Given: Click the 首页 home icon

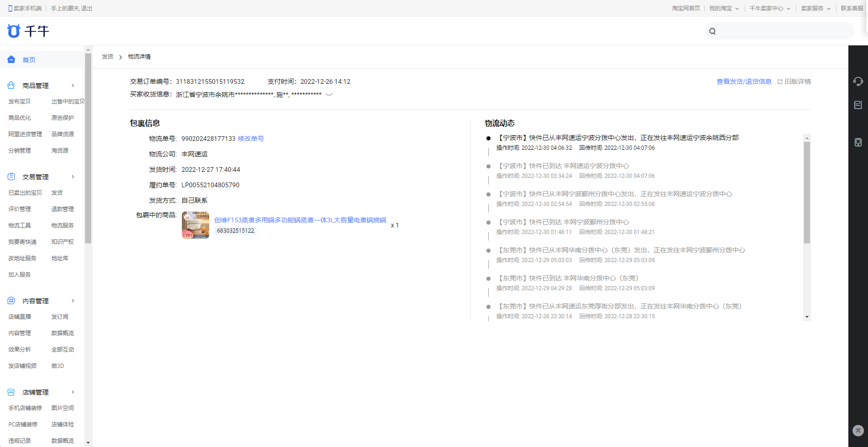Looking at the screenshot, I should click(11, 59).
